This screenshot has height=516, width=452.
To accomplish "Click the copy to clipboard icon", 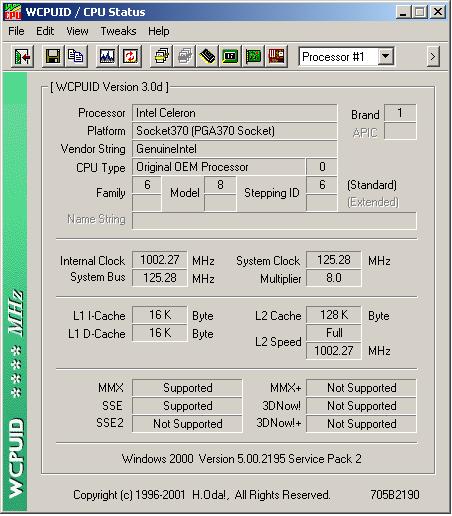I will pos(76,57).
